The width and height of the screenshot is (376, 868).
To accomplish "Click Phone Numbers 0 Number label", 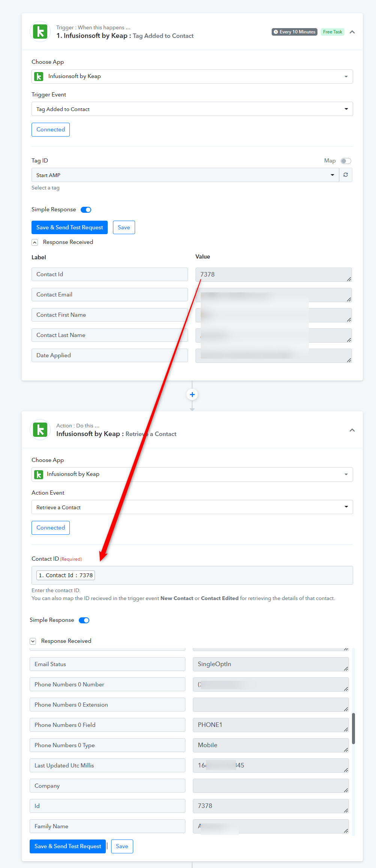I will tap(107, 684).
